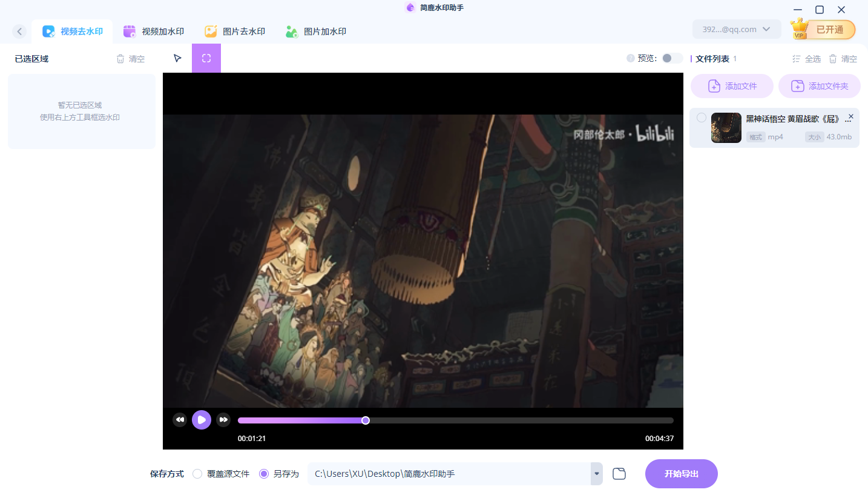The height and width of the screenshot is (498, 868).
Task: Remove the video file with the x icon
Action: 851,116
